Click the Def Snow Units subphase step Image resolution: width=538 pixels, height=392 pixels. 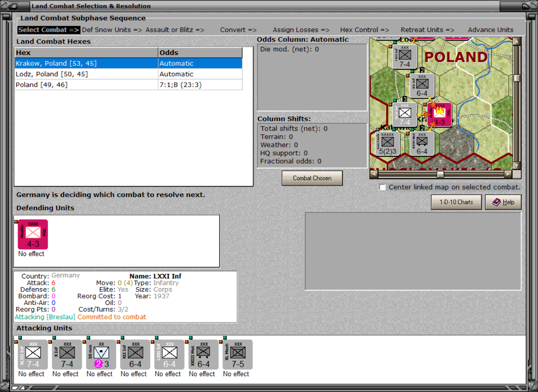[112, 30]
